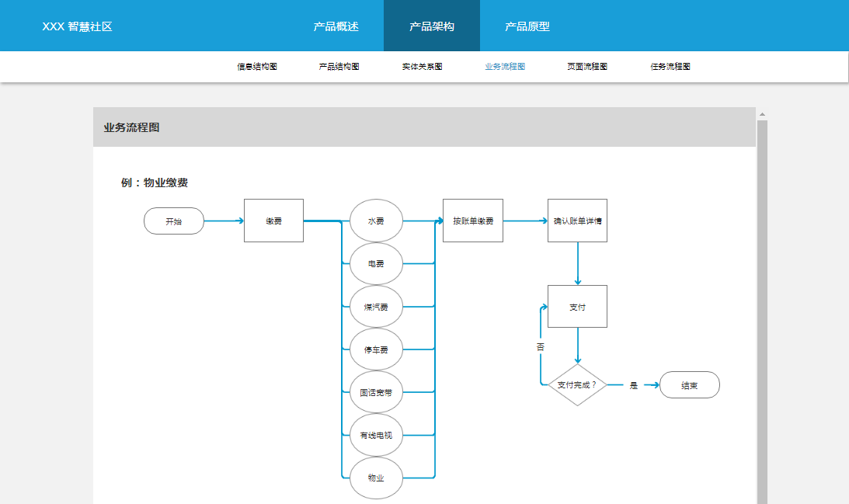Click the 是 branch label
This screenshot has height=504, width=849.
(634, 385)
